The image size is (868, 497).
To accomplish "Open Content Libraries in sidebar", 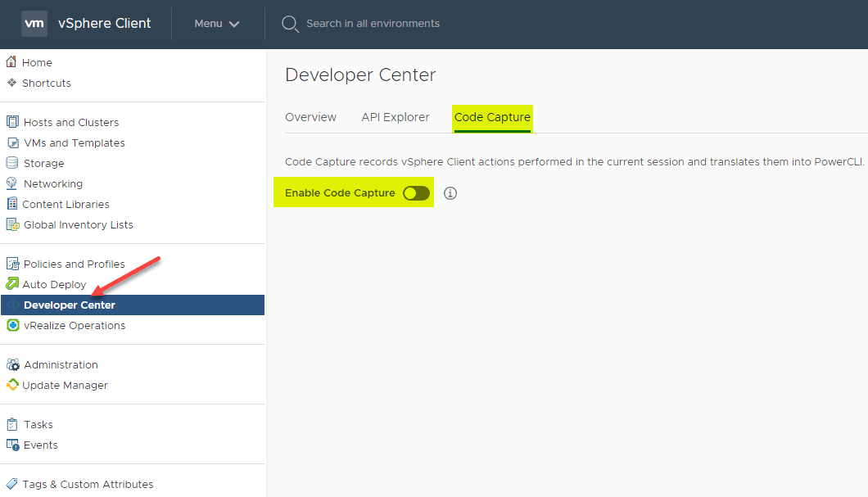I will 66,204.
